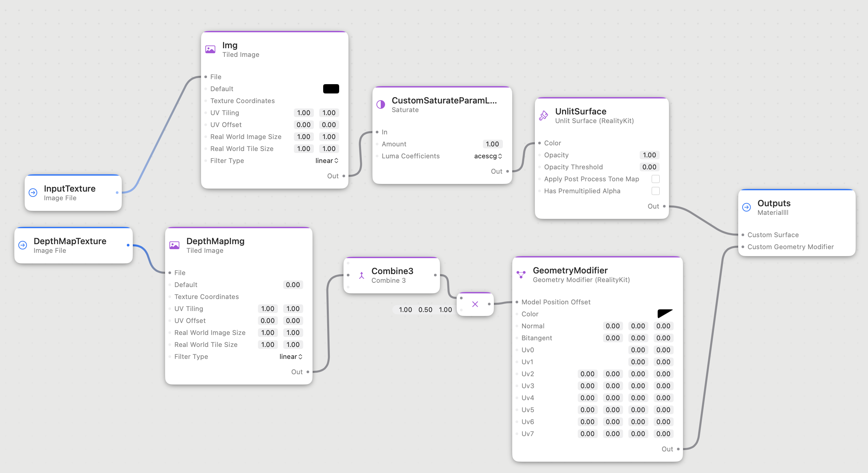Click the Saturate node In port
The image size is (868, 473).
(377, 132)
